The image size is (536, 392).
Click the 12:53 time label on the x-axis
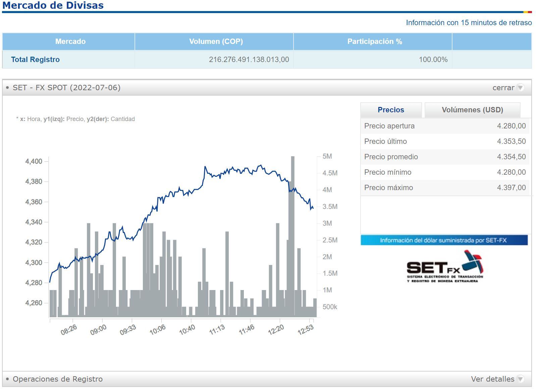click(x=306, y=330)
